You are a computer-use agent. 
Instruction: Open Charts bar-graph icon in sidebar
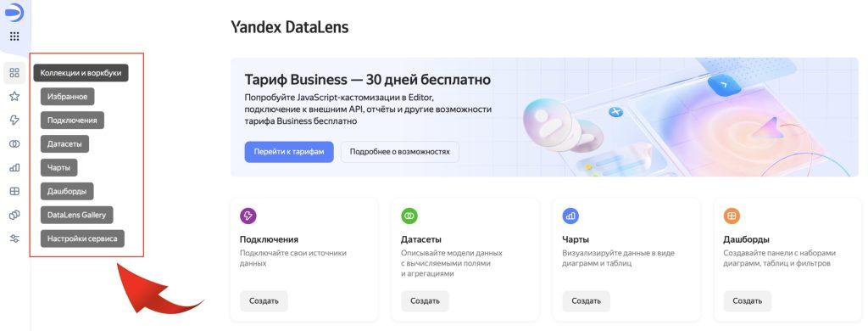(15, 167)
